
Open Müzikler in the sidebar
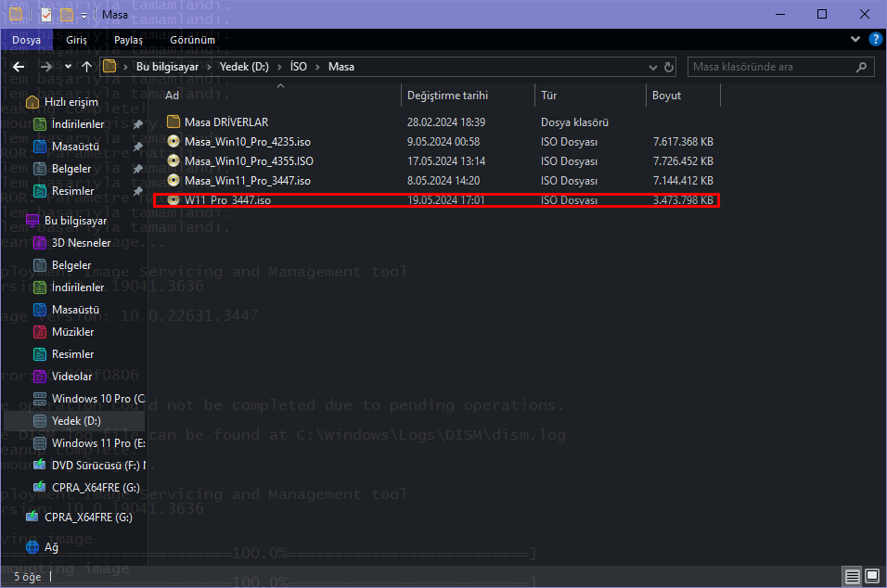click(x=73, y=332)
